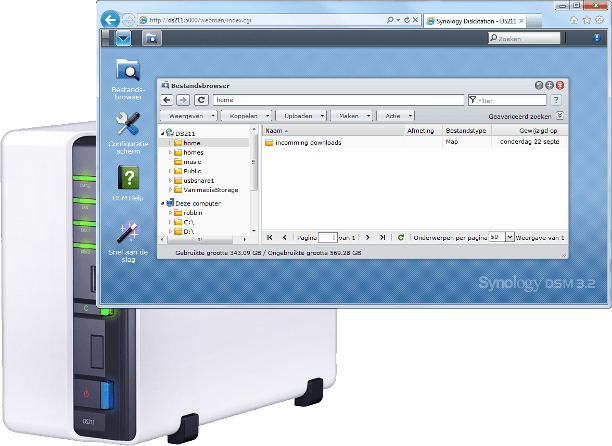612x446 pixels.
Task: Collapse the Deze computer tree node
Action: click(163, 203)
